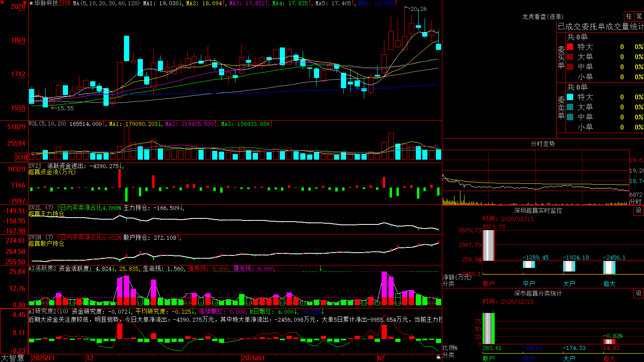
Task: Click the 分时走势 panel title
Action: click(x=543, y=144)
